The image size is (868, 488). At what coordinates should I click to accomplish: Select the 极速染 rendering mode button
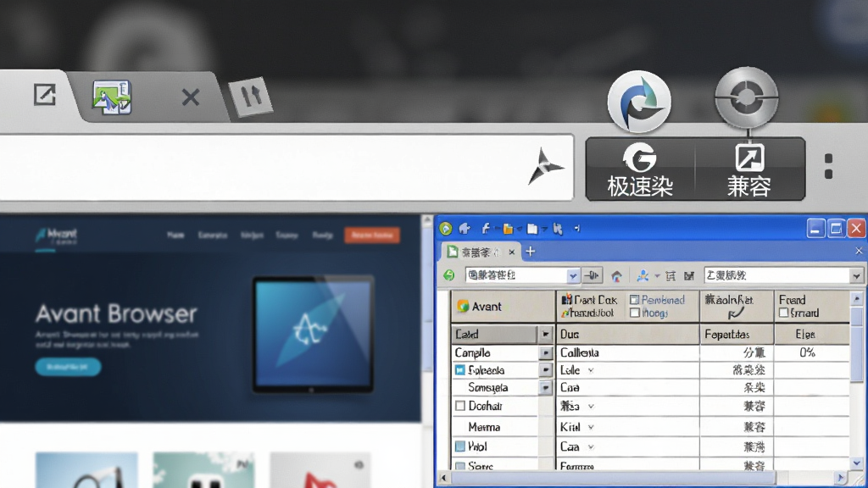click(640, 169)
